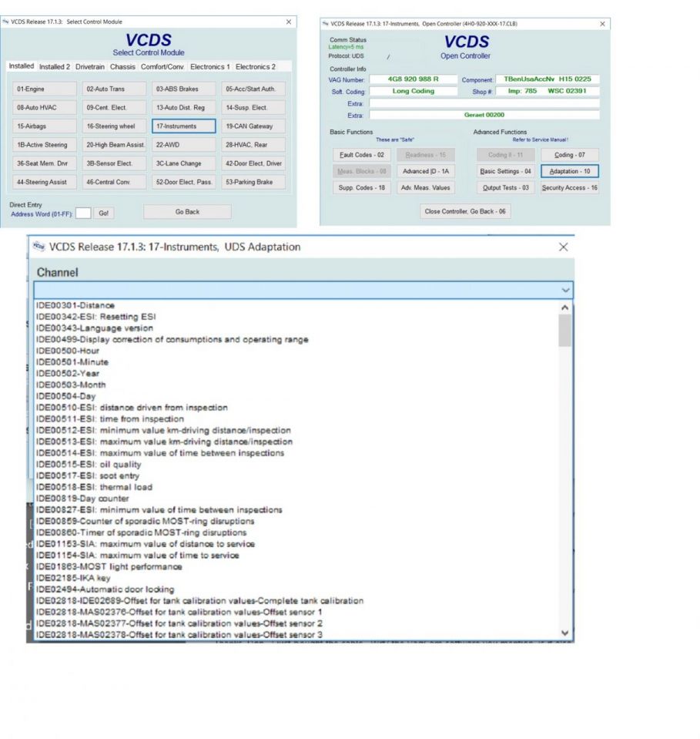Select the 19-CAN Gateway module
Screen dimensions: 700x739
pos(250,126)
